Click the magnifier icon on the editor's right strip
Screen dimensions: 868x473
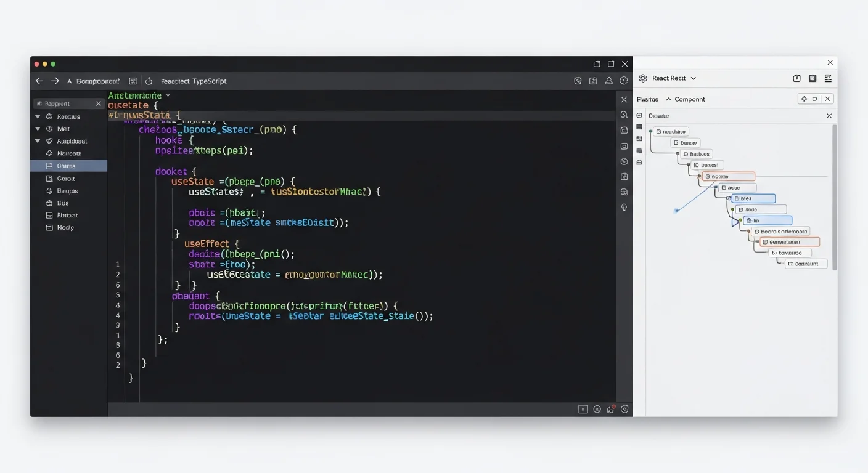pos(623,115)
